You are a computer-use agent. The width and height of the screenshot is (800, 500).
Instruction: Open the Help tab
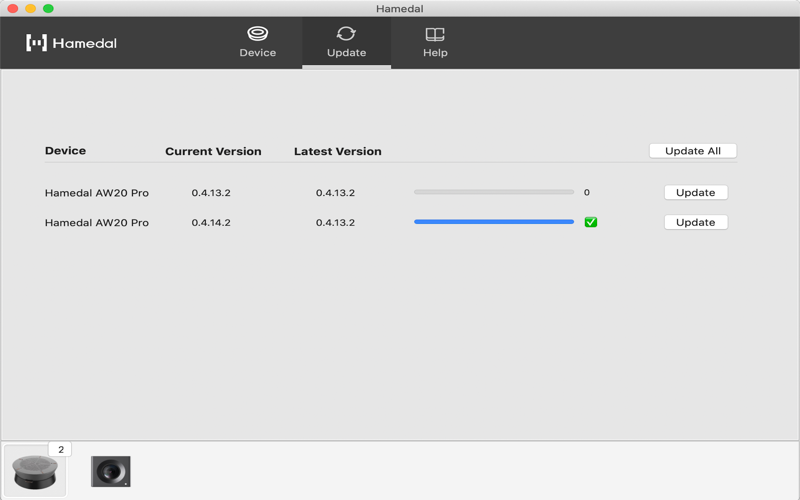[x=435, y=43]
